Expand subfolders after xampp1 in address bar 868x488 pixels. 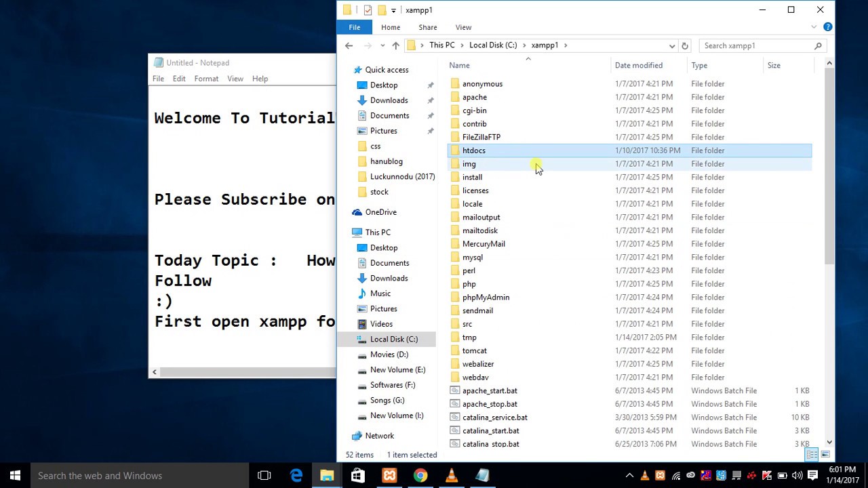click(x=566, y=45)
